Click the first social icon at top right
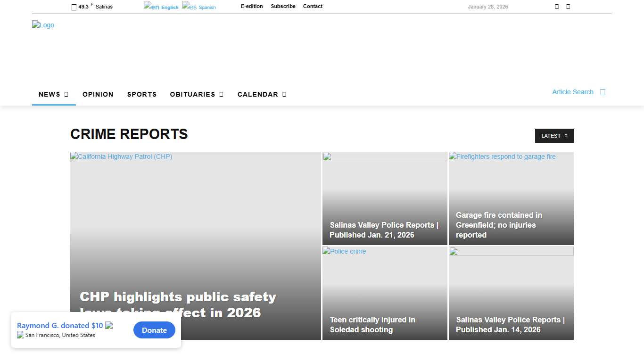 pos(557,7)
